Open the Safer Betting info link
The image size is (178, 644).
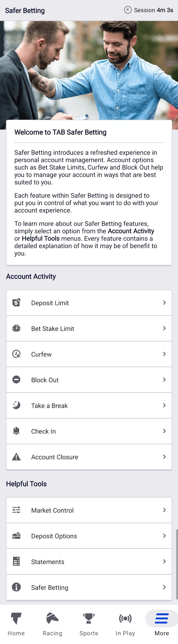pyautogui.click(x=50, y=587)
